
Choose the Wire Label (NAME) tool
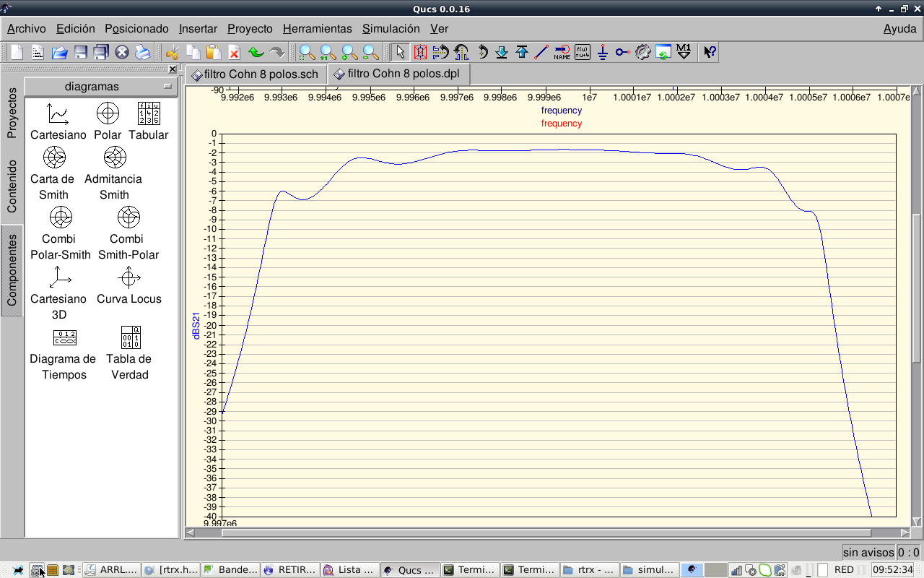click(x=562, y=52)
